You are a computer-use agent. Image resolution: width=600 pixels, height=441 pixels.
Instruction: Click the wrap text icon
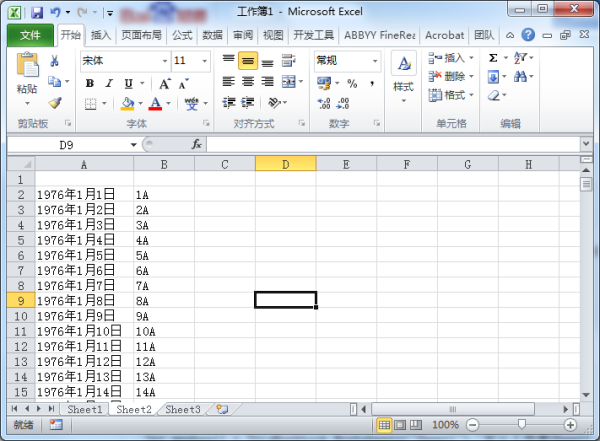point(288,60)
